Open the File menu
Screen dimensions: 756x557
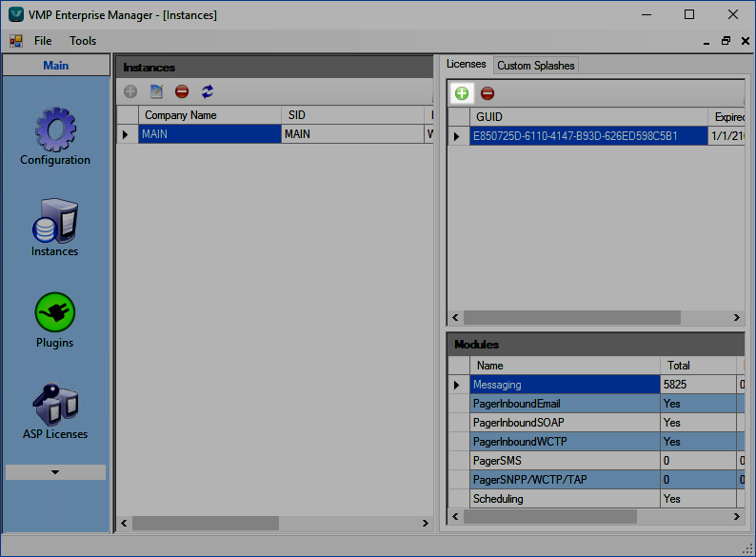(43, 41)
